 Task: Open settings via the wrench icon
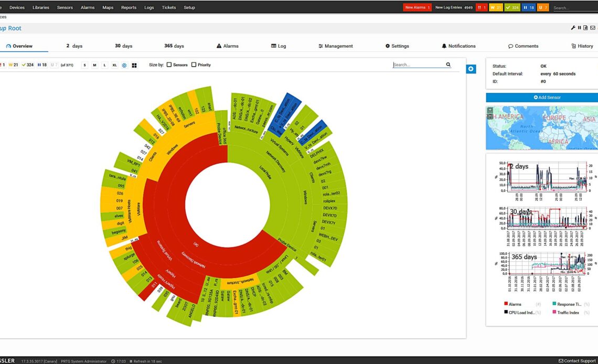pos(573,28)
